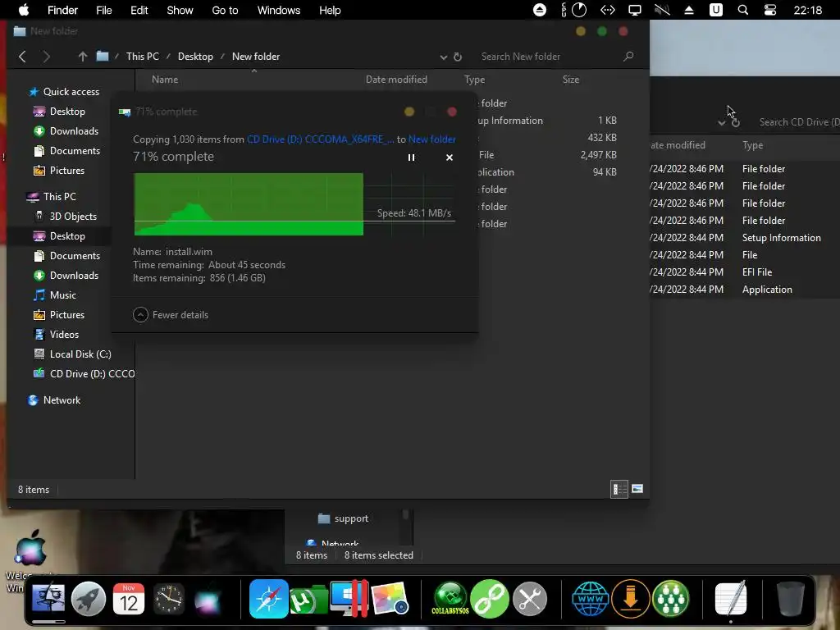840x630 pixels.
Task: Go up one folder level
Action: pyautogui.click(x=83, y=57)
